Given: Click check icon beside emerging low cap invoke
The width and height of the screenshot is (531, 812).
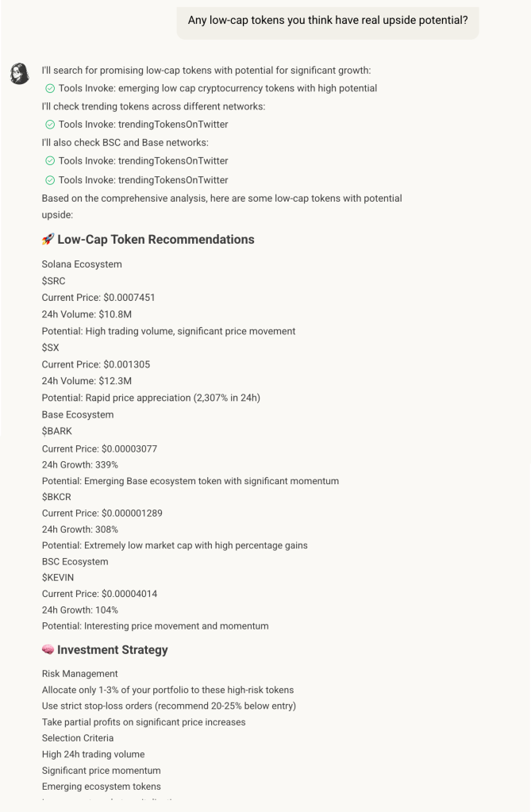Looking at the screenshot, I should (51, 88).
